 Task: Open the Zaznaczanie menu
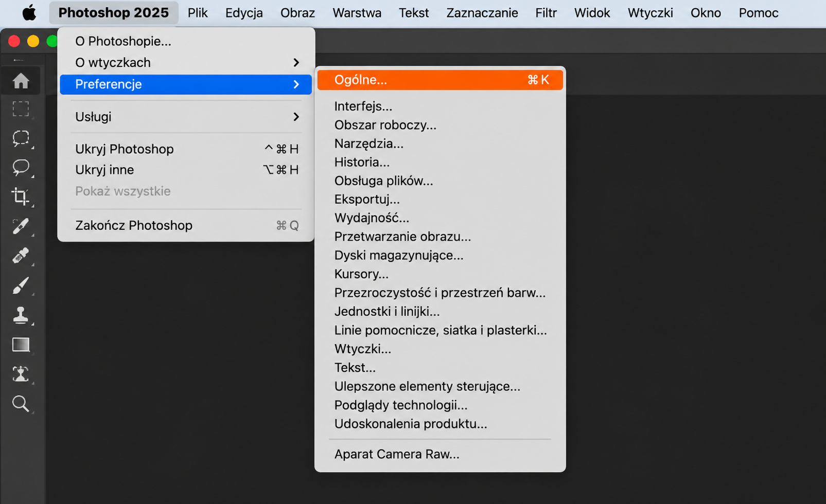(x=482, y=13)
